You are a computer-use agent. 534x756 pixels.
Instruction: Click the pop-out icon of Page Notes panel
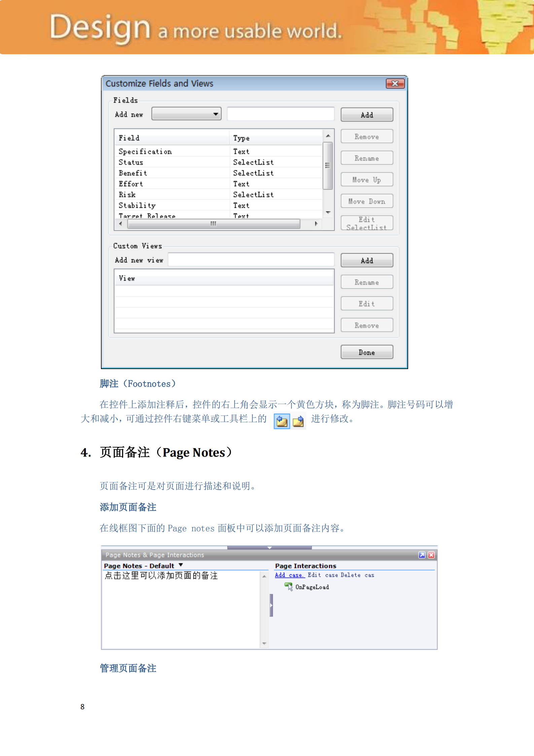422,555
